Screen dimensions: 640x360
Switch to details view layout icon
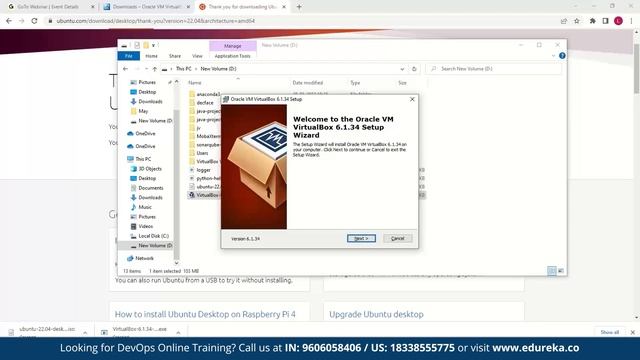coord(551,271)
